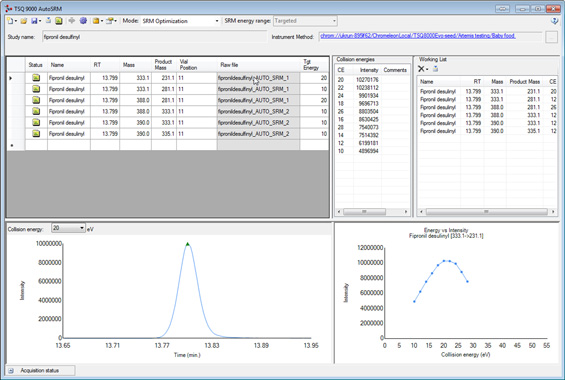
Task: Click the greyed arrow toolbar icon
Action: coord(72,21)
